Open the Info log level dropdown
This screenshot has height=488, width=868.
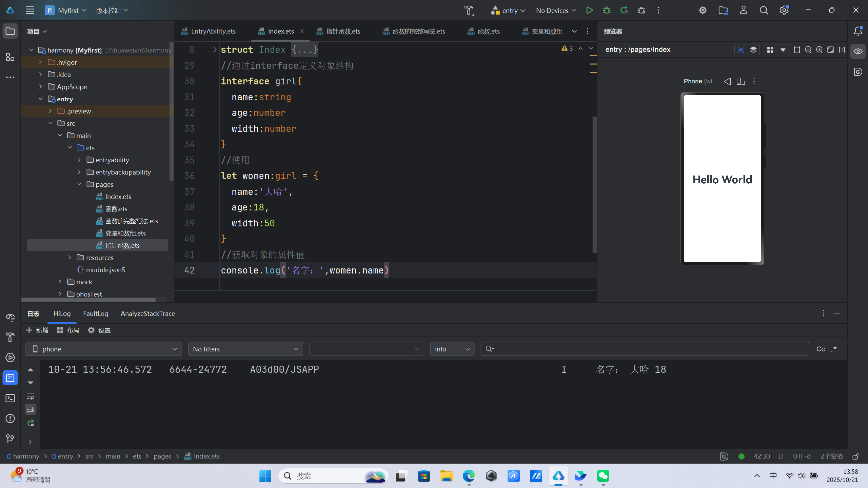[452, 349]
